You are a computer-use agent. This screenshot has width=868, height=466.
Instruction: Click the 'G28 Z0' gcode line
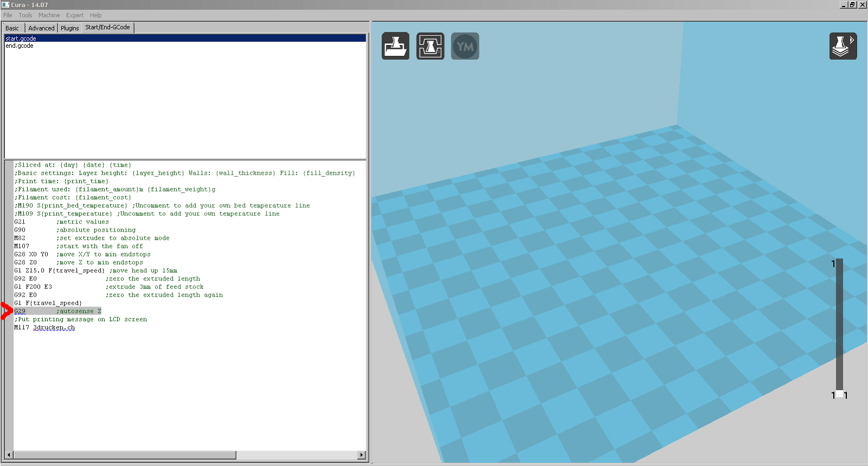(x=78, y=263)
